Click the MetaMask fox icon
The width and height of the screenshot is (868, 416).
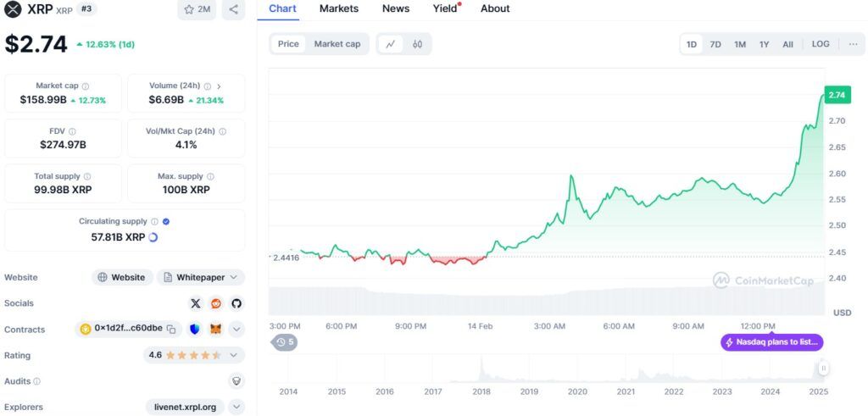[x=216, y=329]
